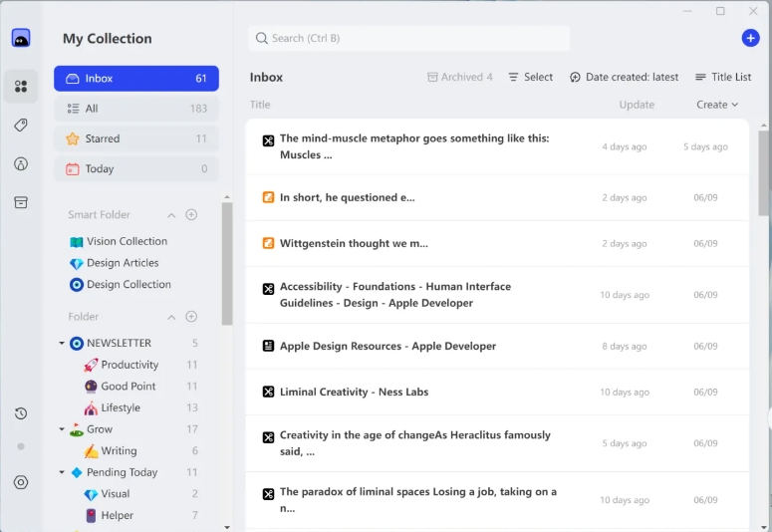Open the Good Point folder

click(129, 387)
